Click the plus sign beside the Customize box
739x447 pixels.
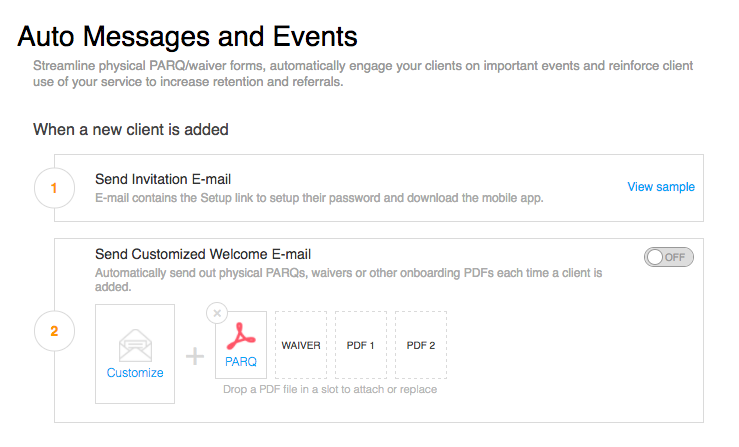195,356
